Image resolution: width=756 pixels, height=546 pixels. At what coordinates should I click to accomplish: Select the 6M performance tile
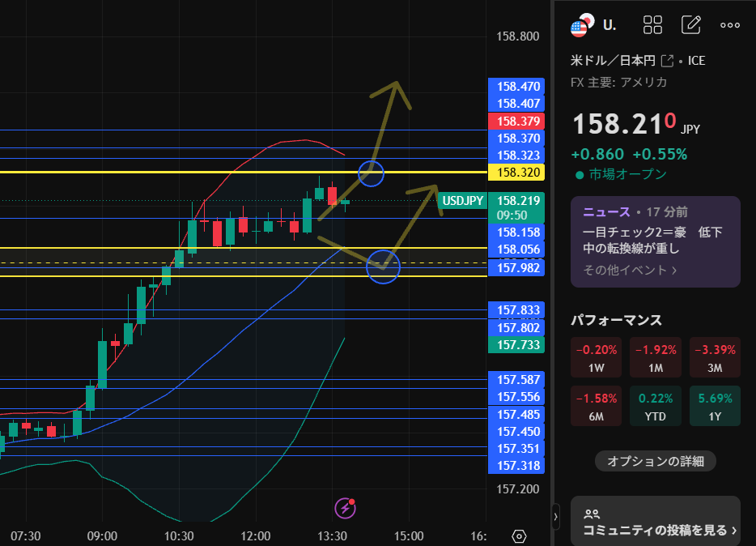596,406
